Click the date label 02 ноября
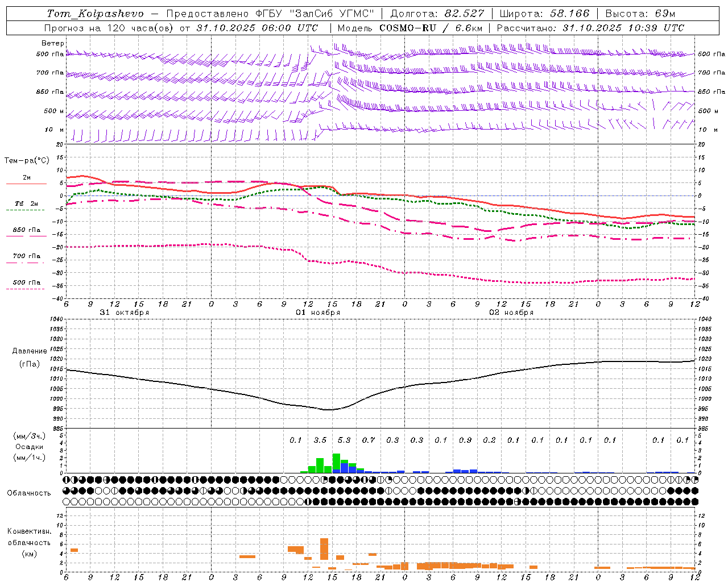The height and width of the screenshot is (582, 728). coord(511,313)
